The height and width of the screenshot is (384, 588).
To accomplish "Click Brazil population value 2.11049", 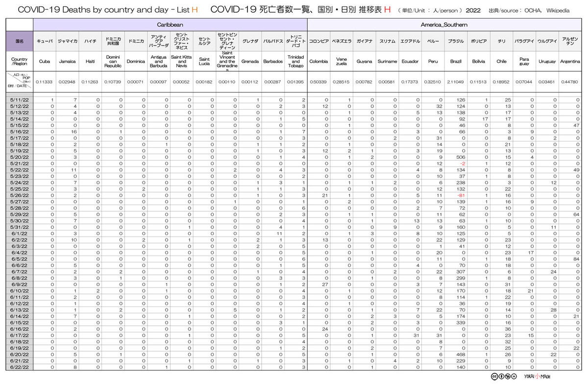I will pyautogui.click(x=456, y=82).
